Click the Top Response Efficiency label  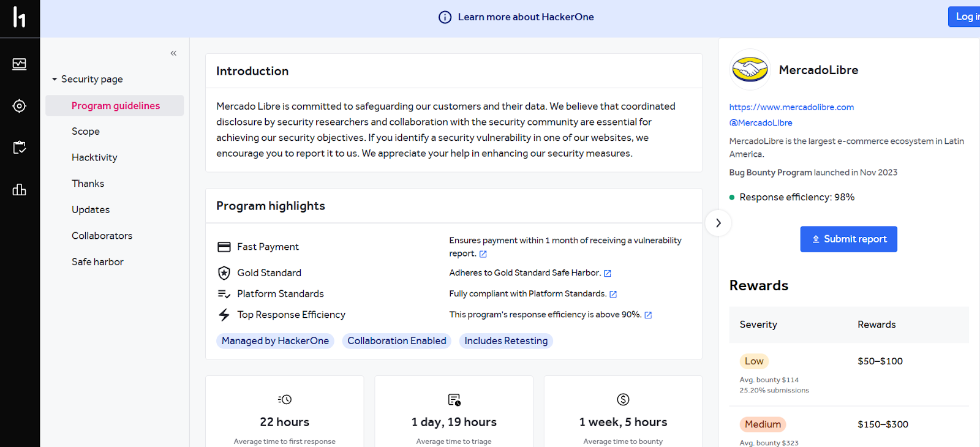coord(291,315)
